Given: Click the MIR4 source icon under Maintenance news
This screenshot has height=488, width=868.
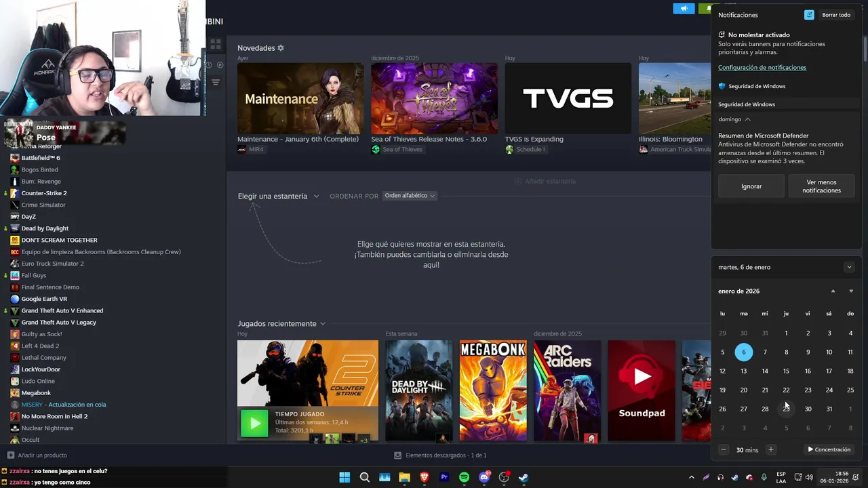Looking at the screenshot, I should (242, 149).
